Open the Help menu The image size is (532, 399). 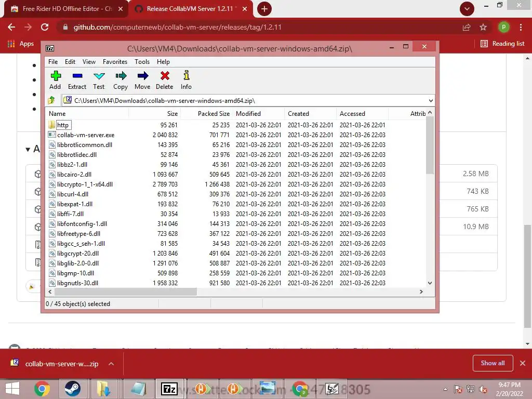(x=163, y=62)
